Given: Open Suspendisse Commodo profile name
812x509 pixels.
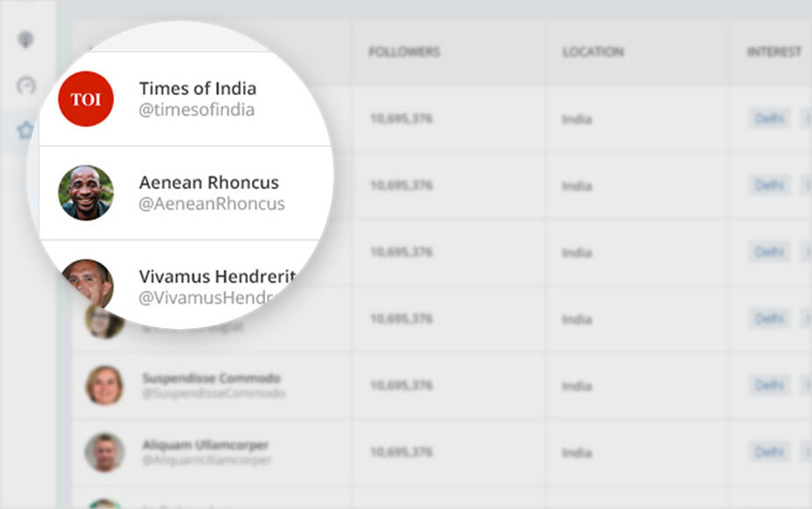Looking at the screenshot, I should 212,378.
